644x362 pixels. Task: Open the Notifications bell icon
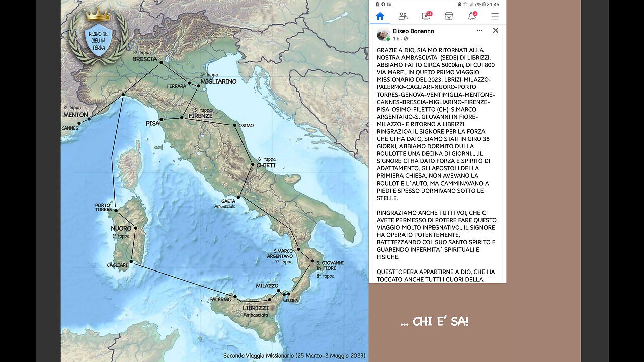pyautogui.click(x=472, y=16)
